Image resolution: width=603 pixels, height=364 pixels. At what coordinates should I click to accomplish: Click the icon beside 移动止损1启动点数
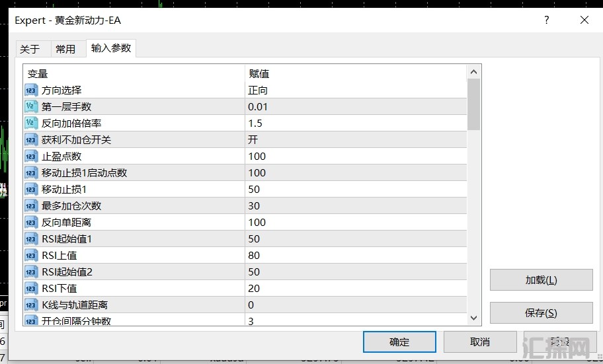coord(31,173)
